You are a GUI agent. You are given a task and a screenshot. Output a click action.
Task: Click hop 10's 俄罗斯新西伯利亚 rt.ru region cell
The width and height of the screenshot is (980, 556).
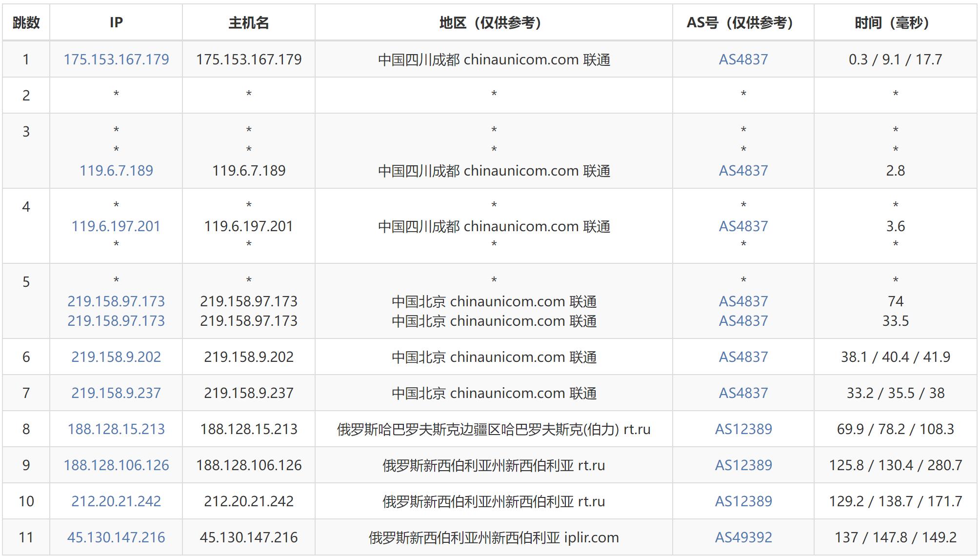[494, 501]
